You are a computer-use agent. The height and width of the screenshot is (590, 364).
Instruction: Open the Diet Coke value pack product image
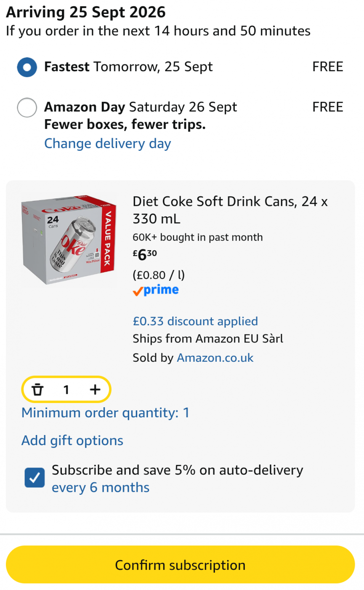click(x=69, y=240)
